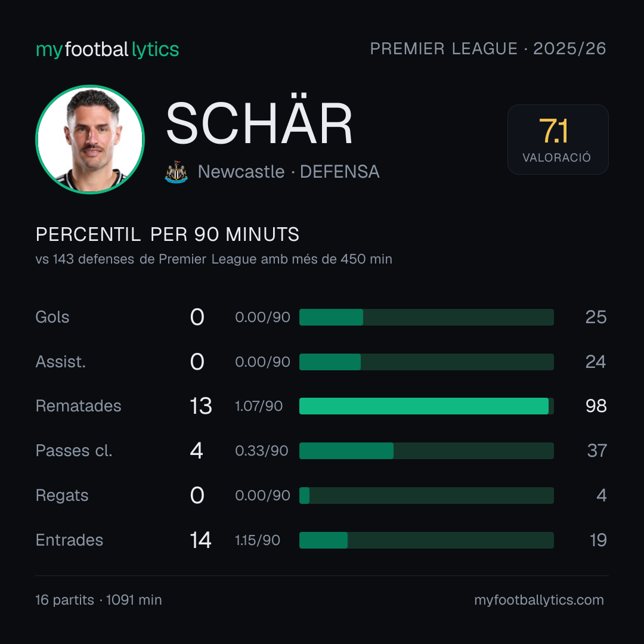Select the Rematades percentile bar

[426, 406]
